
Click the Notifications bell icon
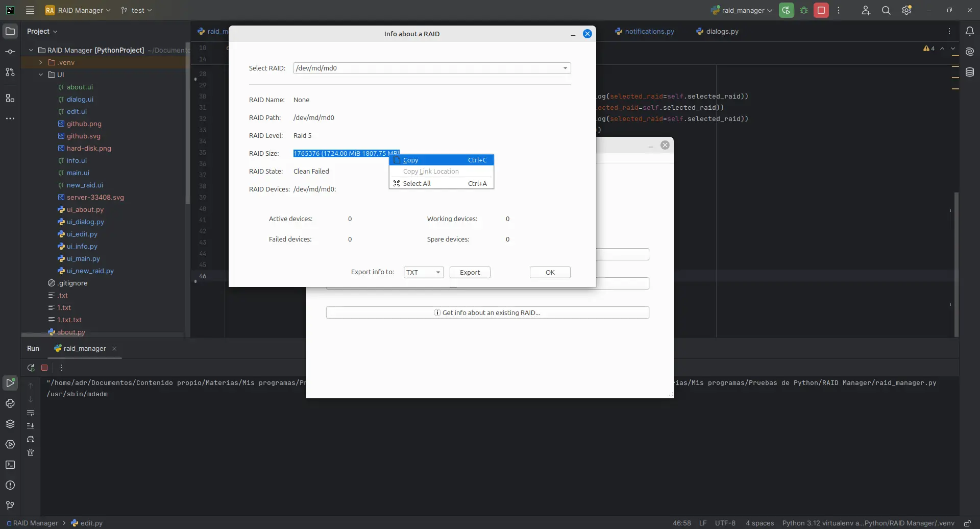click(970, 31)
